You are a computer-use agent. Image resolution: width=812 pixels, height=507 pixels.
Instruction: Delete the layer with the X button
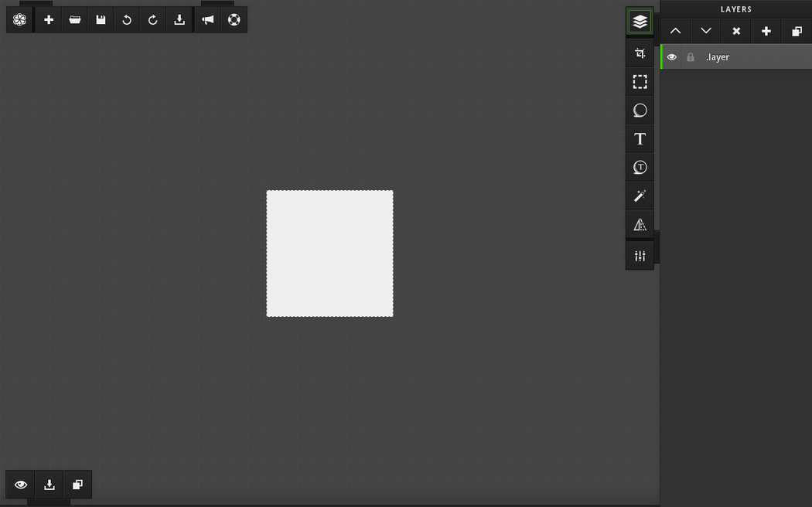(736, 31)
